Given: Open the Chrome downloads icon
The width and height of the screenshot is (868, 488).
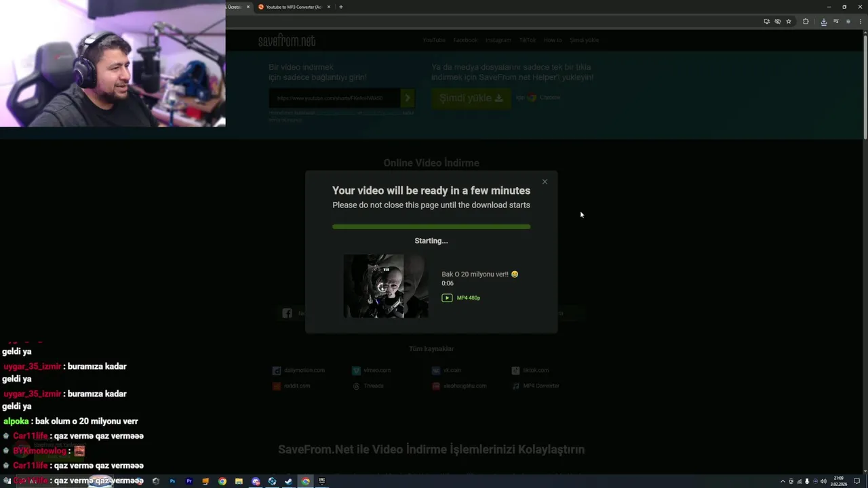Looking at the screenshot, I should coord(823,22).
